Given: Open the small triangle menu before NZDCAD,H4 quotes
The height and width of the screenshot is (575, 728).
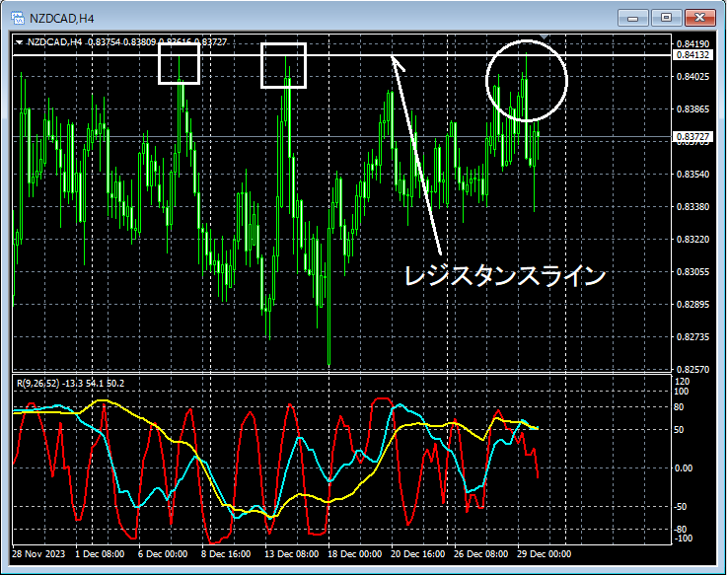Looking at the screenshot, I should click(19, 42).
